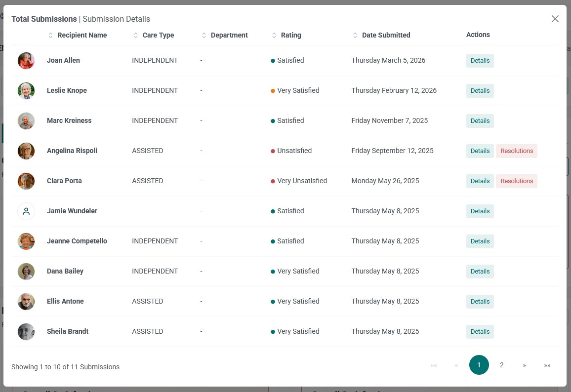This screenshot has width=571, height=392.
Task: Open Details for Leslie Knope
Action: (x=480, y=91)
